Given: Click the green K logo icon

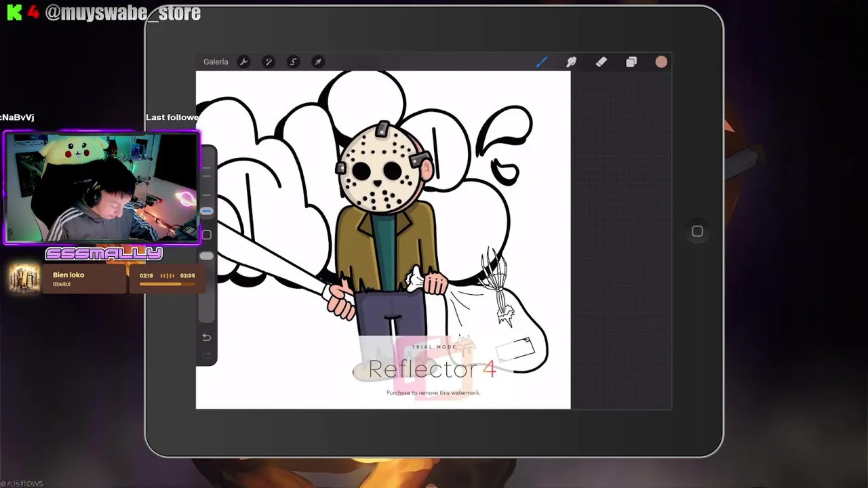Looking at the screenshot, I should (x=14, y=13).
